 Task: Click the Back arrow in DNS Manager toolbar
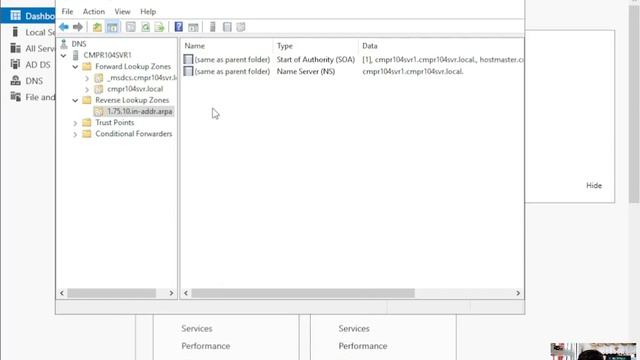pos(64,27)
